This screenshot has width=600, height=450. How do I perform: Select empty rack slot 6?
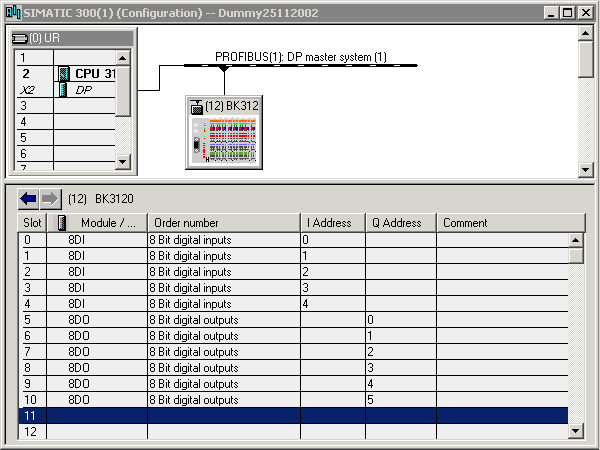coord(65,154)
